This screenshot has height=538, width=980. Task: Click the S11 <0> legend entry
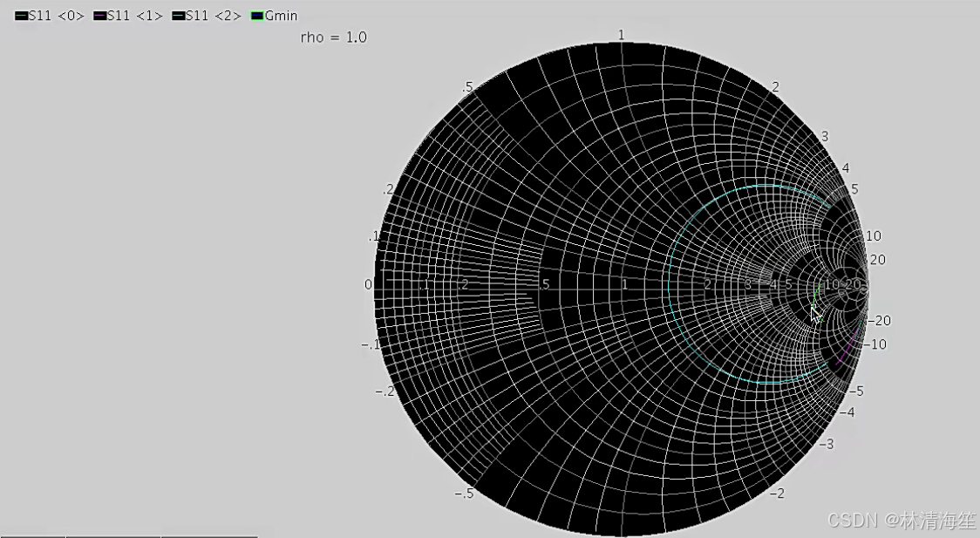[50, 16]
